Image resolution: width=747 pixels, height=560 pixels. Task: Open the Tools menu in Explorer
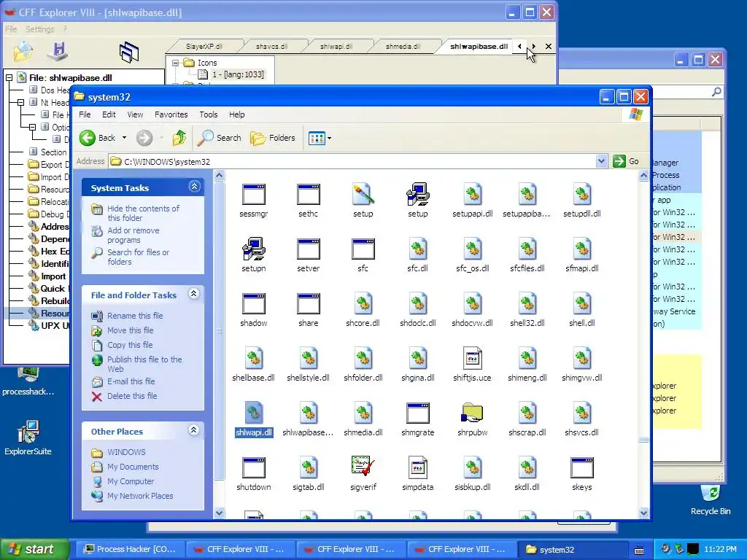coord(208,114)
